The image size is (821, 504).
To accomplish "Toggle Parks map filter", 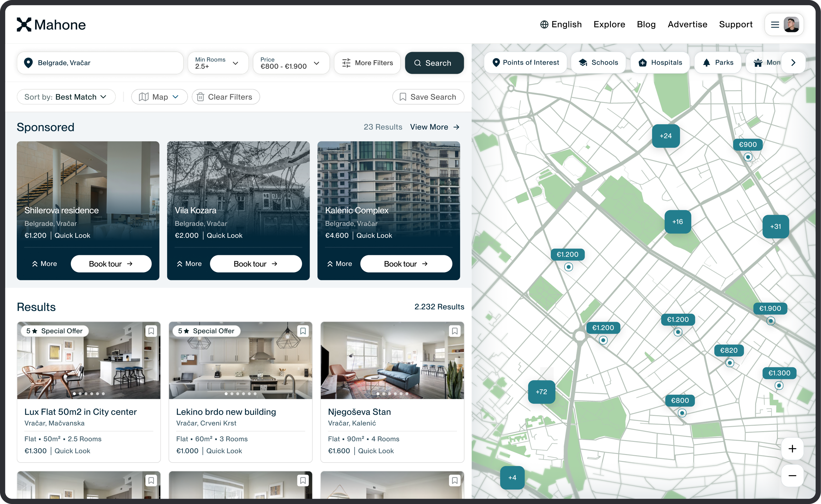I will point(718,62).
